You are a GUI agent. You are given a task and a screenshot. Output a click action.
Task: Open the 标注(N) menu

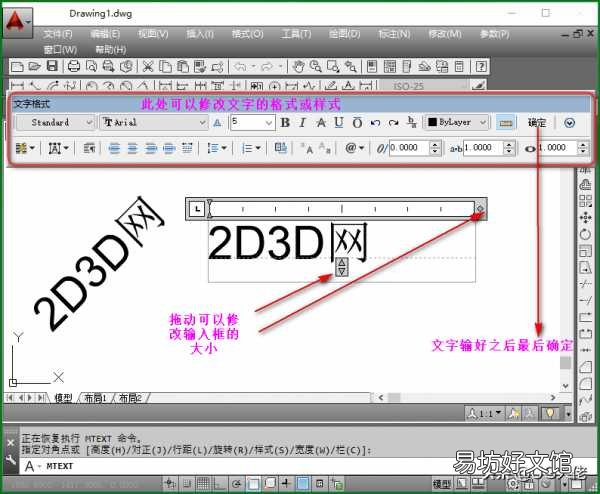(x=394, y=34)
